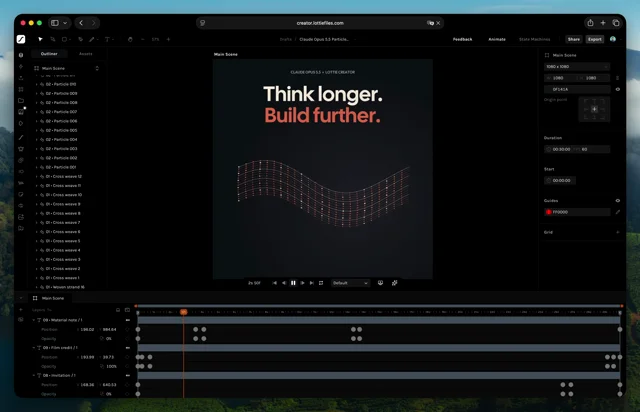Toggle the Opacity keyframe diamond for Film credit

[x=127, y=366]
